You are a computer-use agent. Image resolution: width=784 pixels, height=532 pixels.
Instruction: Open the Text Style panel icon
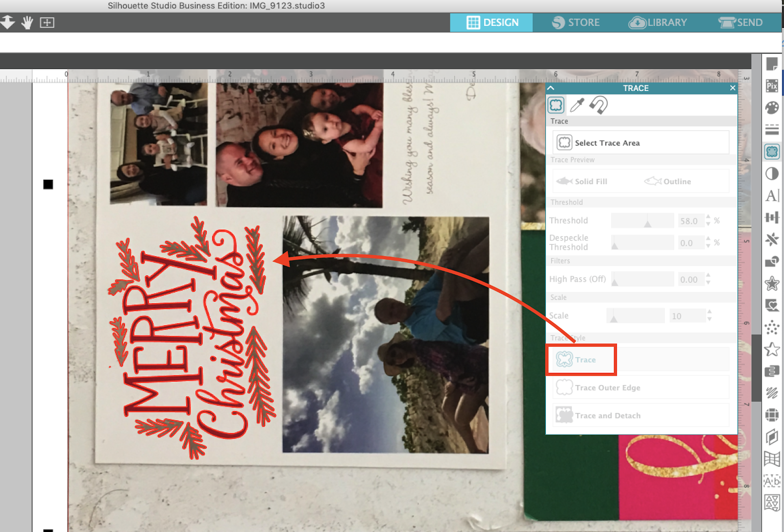coord(772,195)
